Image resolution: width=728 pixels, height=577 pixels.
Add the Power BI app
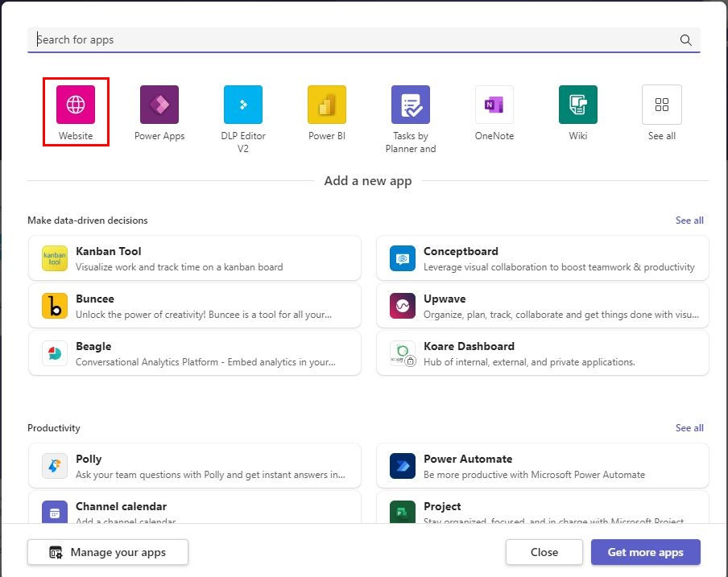[327, 105]
